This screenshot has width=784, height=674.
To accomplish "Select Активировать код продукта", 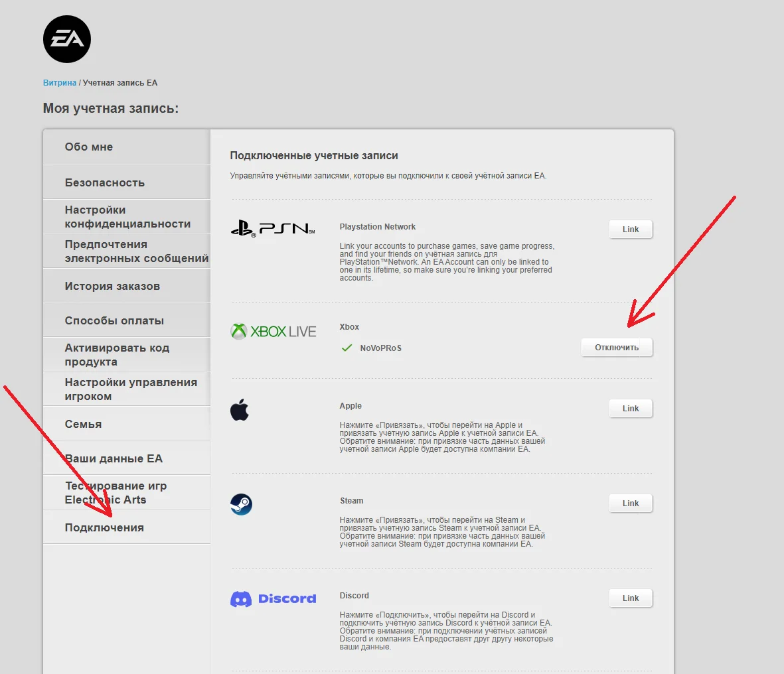I will click(x=127, y=355).
